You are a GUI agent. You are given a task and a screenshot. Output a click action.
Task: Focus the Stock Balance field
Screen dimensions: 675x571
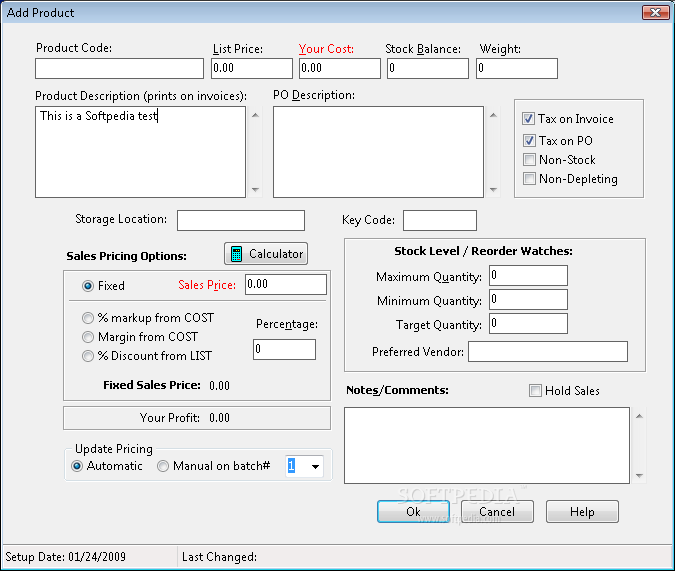(x=428, y=68)
